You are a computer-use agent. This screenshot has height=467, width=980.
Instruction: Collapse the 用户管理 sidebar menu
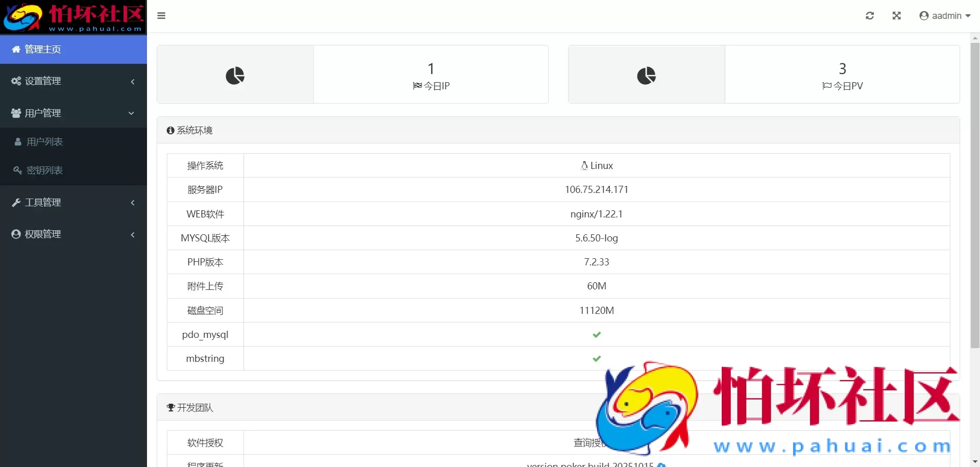tap(73, 113)
